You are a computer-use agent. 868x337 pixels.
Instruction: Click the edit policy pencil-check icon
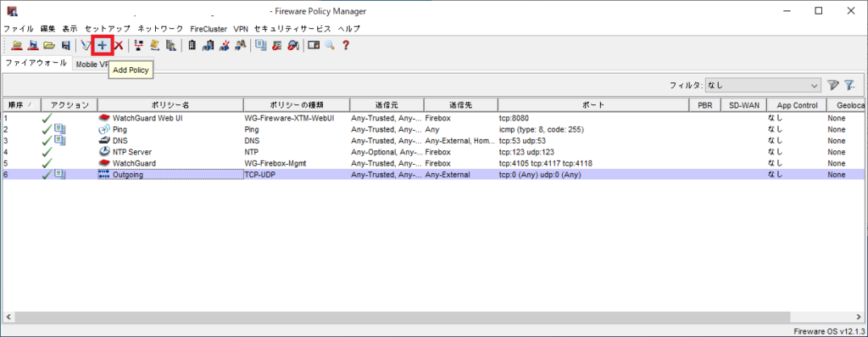pos(86,46)
